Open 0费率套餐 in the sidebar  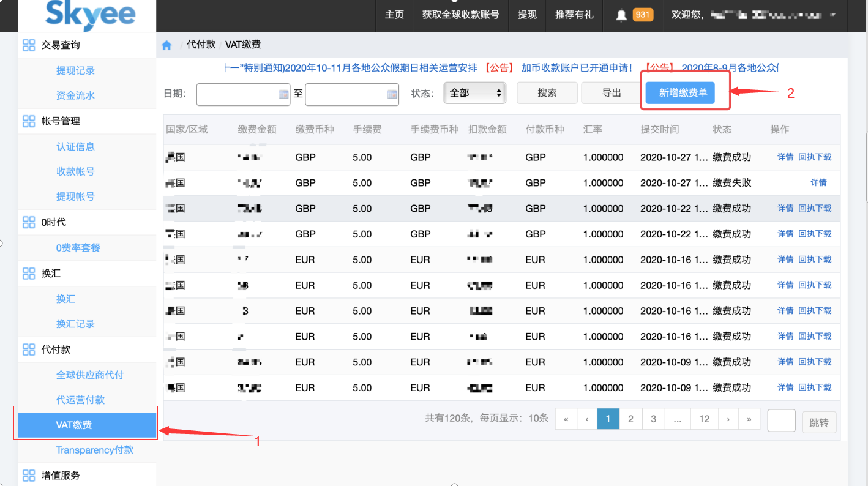[x=78, y=248]
